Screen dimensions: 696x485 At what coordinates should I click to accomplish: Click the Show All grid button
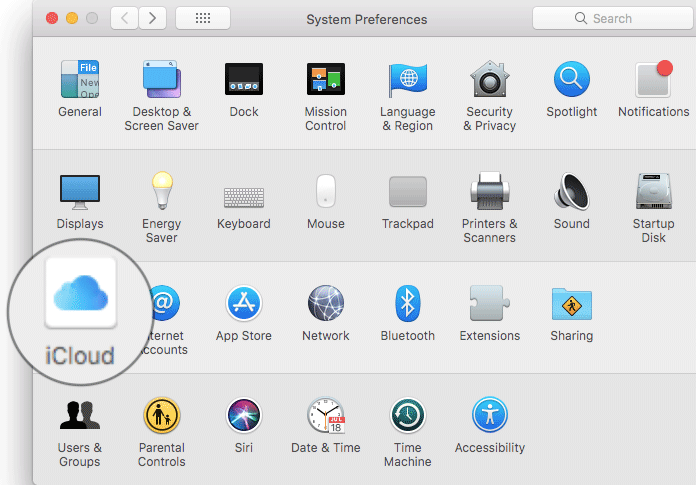pyautogui.click(x=203, y=18)
